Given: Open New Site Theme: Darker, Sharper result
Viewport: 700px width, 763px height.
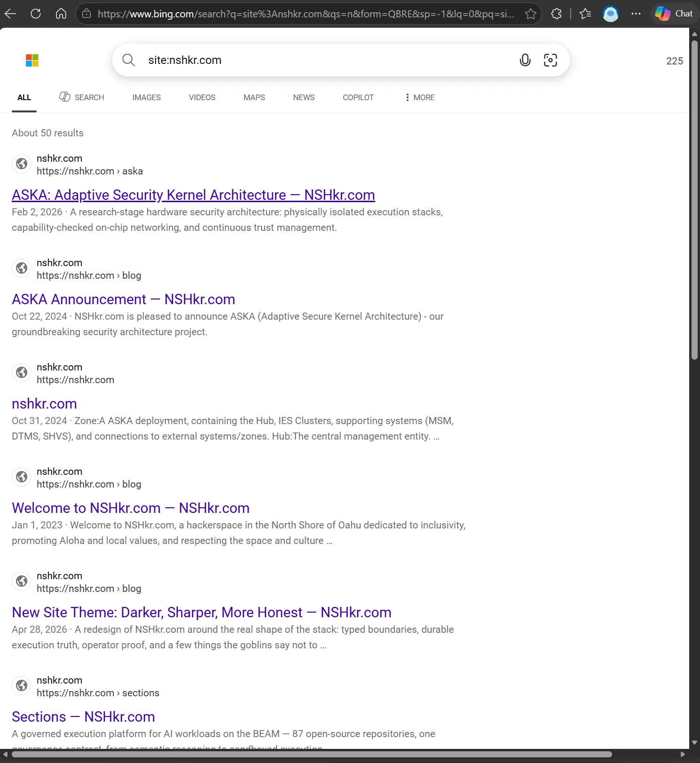Looking at the screenshot, I should (202, 612).
